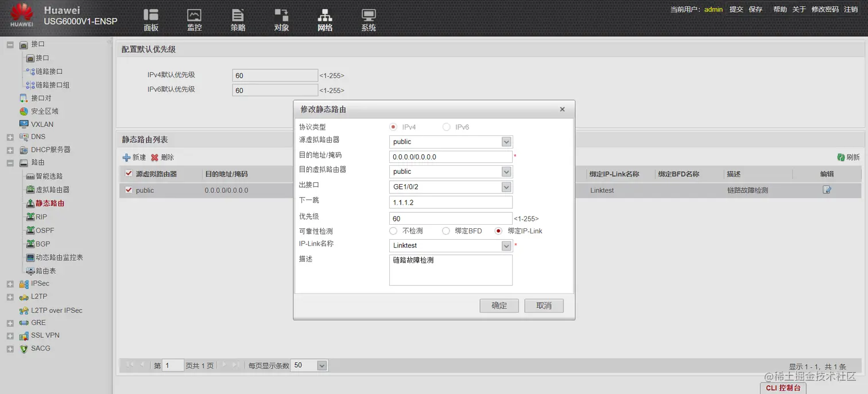Toggle the header select-all checkbox
The image size is (868, 394).
(129, 174)
